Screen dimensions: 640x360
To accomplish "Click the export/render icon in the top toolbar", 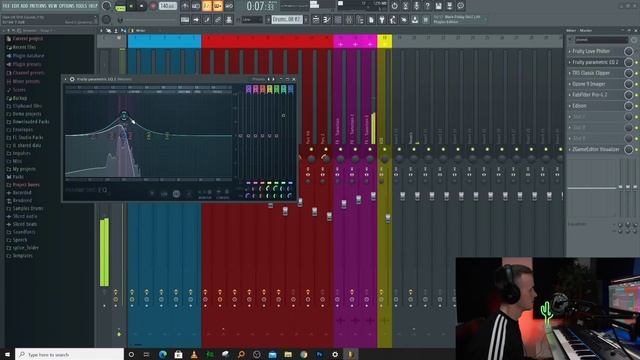I will (x=449, y=6).
